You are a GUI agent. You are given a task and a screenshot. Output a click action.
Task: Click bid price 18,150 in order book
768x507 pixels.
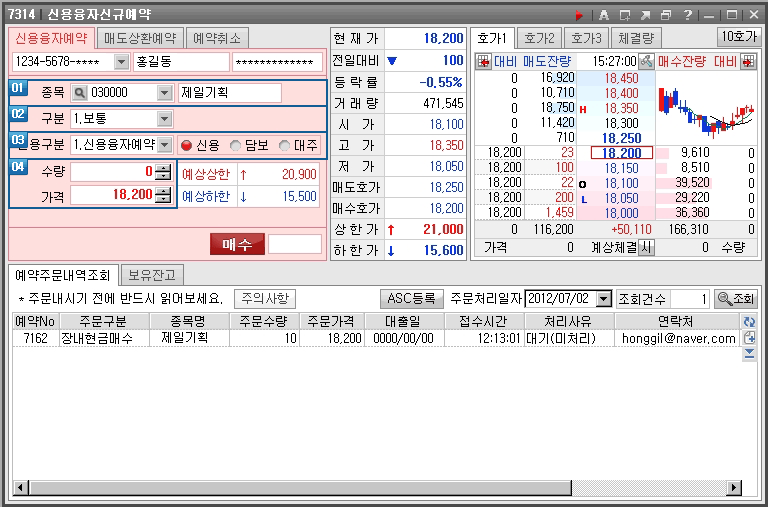(x=621, y=169)
